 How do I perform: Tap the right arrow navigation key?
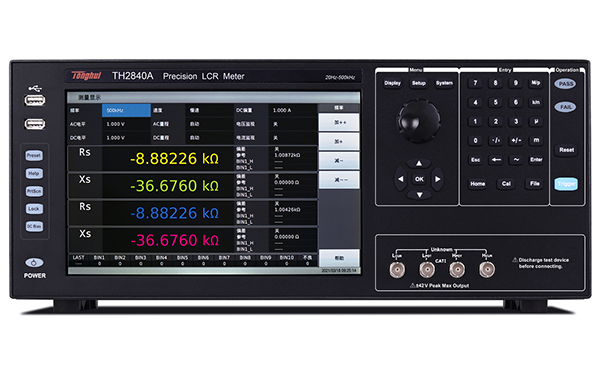coord(438,179)
